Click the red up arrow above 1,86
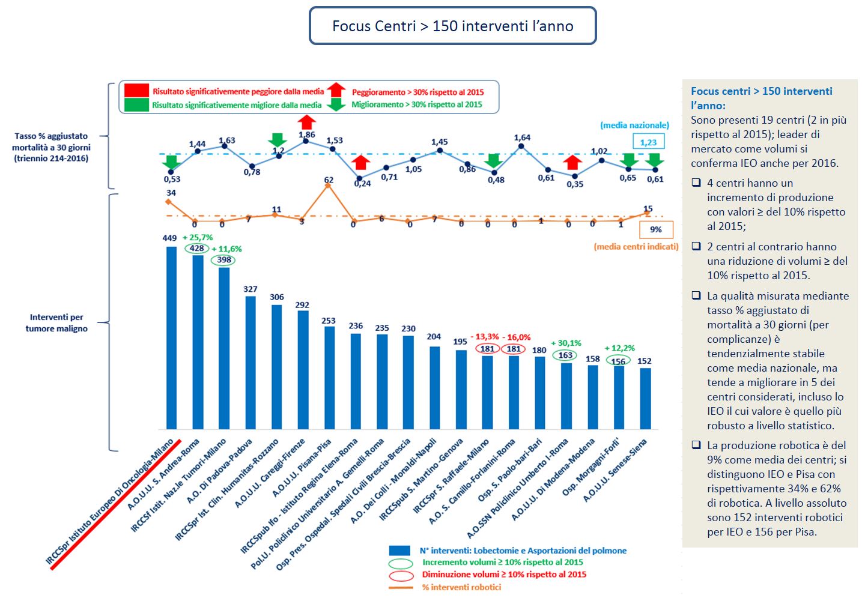 click(x=306, y=122)
